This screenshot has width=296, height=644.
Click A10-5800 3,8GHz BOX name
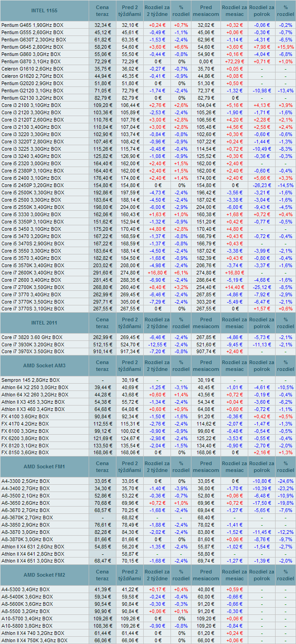click(27, 625)
